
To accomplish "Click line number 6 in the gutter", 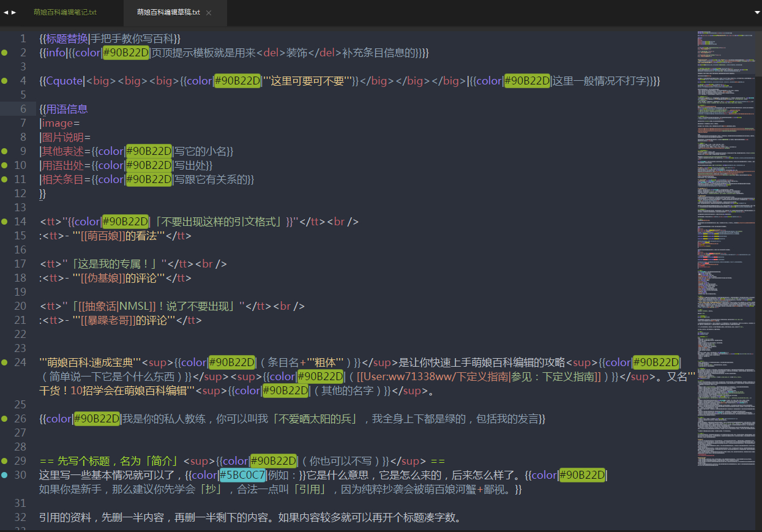I will pos(23,109).
